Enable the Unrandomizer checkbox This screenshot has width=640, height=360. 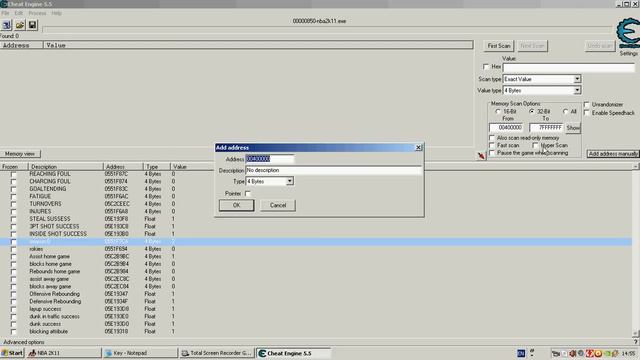pos(587,104)
